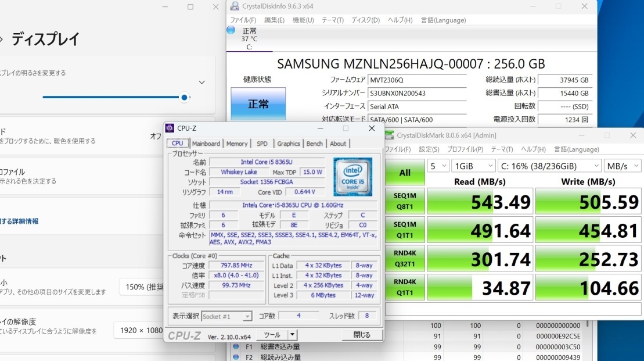
Task: Start all tests with the green All button
Action: coord(404,172)
